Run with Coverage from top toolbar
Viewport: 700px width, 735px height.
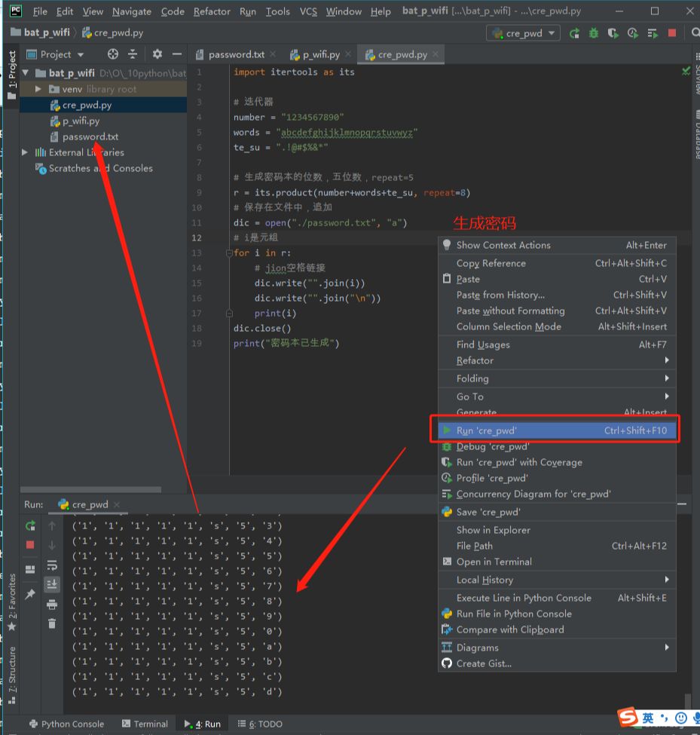613,33
